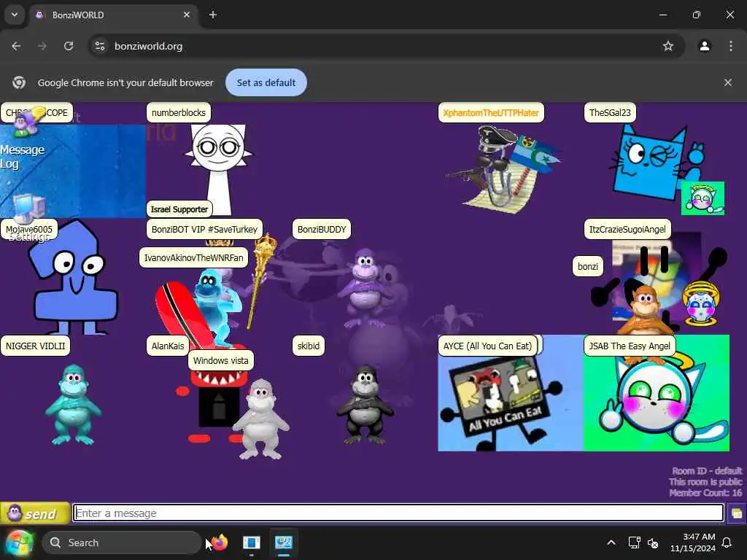The width and height of the screenshot is (747, 560).
Task: Open the taskbar clock showing 3:47 AM
Action: tap(693, 542)
